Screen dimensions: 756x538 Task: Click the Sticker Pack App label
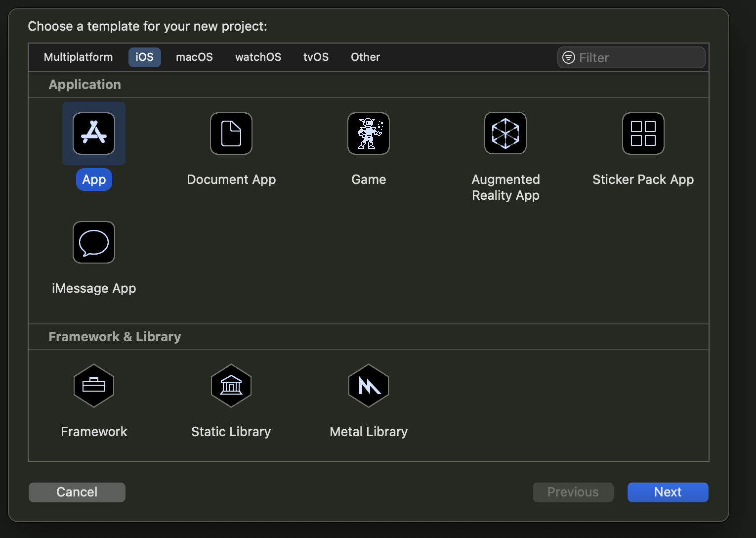pyautogui.click(x=643, y=179)
